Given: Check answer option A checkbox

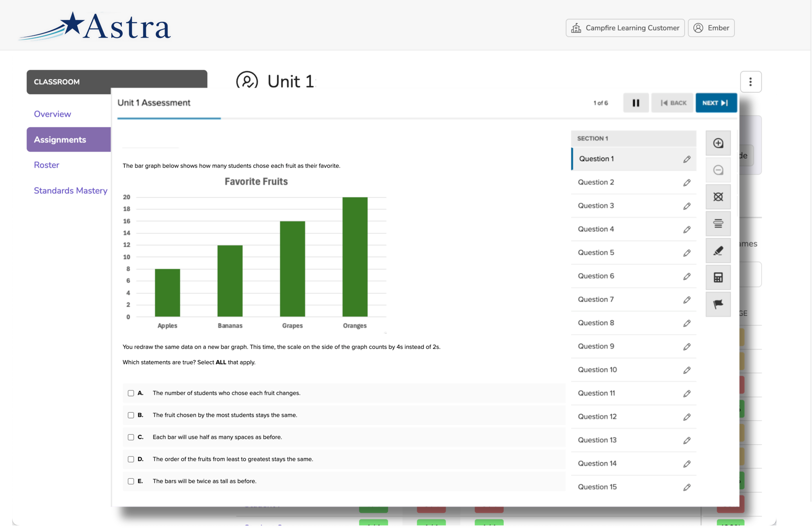Looking at the screenshot, I should (x=131, y=393).
